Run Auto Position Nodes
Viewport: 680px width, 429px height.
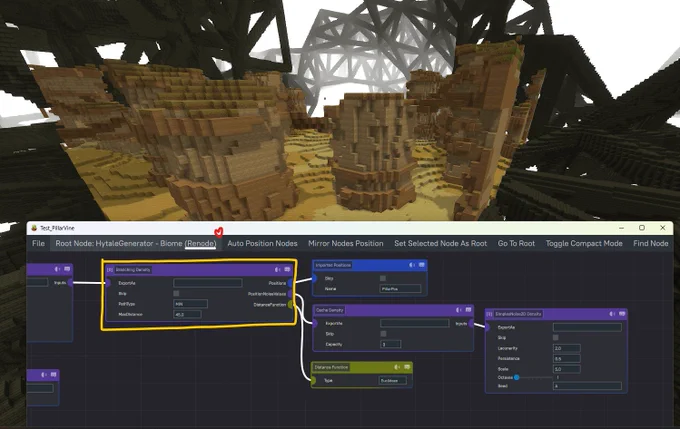(x=262, y=243)
